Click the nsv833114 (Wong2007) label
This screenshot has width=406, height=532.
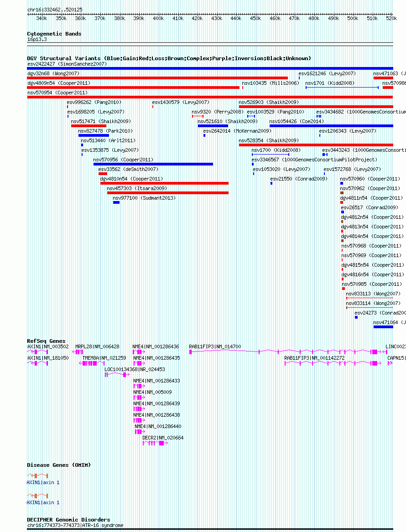pyautogui.click(x=374, y=303)
